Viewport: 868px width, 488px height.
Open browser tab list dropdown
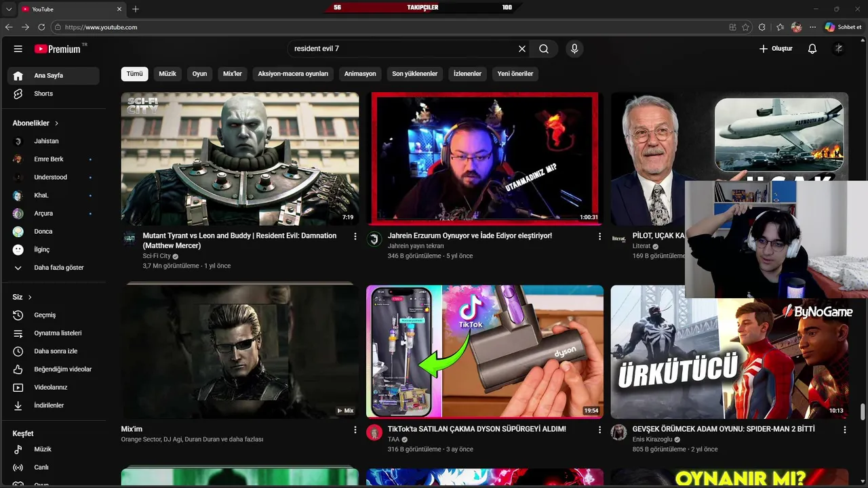point(9,9)
